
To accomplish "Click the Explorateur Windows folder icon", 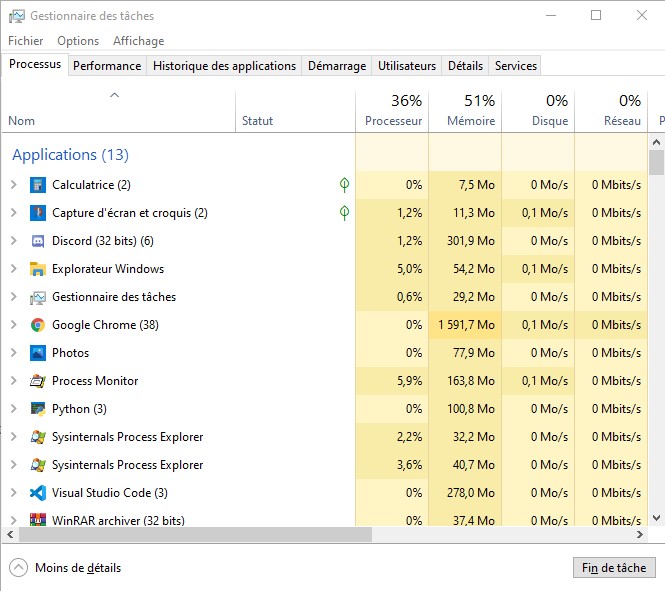I will (x=38, y=269).
